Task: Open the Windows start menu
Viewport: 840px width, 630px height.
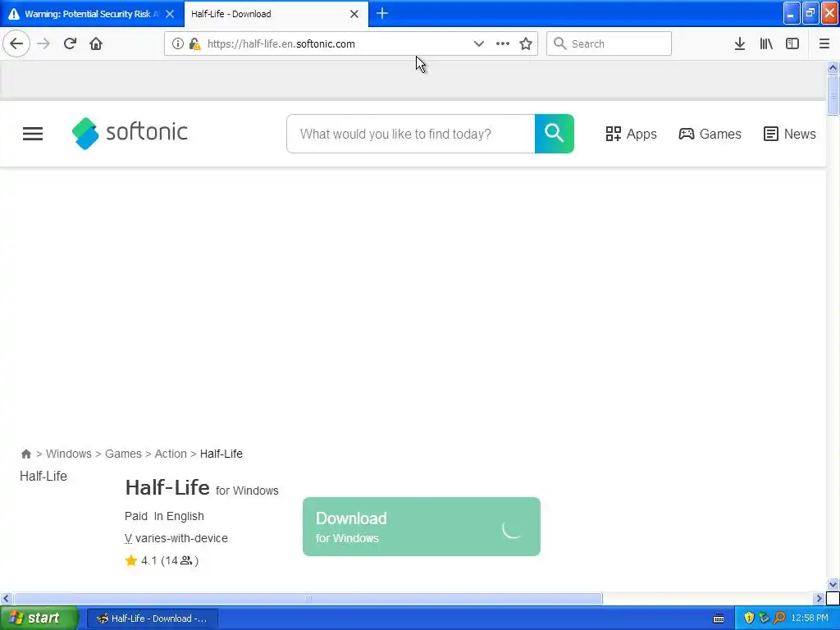Action: click(x=39, y=619)
